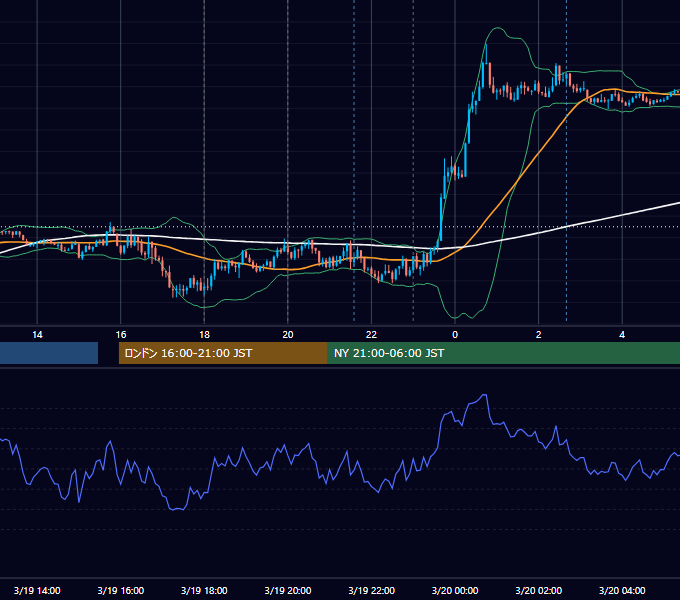Screen dimensions: 680x600
Task: Click the 20 hour axis label
Action: click(288, 335)
